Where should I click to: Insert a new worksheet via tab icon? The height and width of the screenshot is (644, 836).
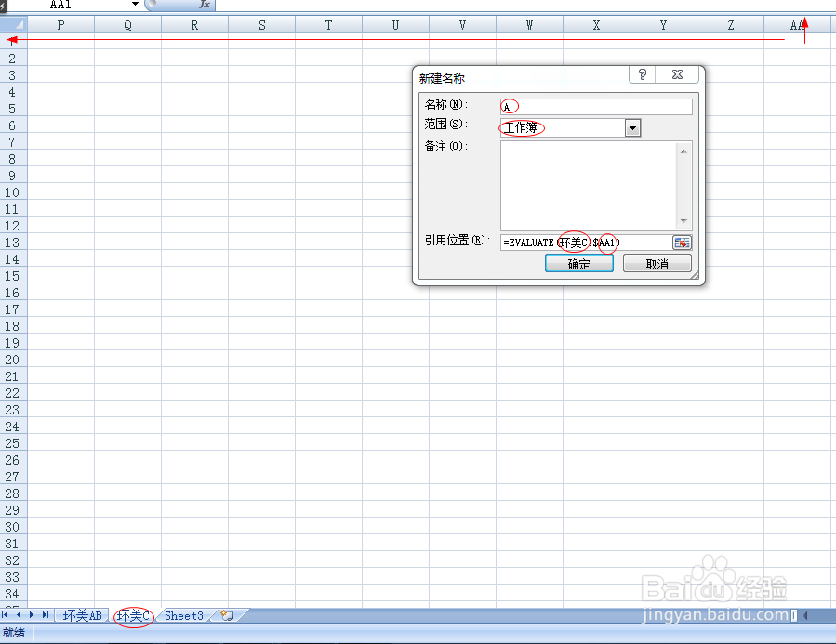(x=228, y=615)
